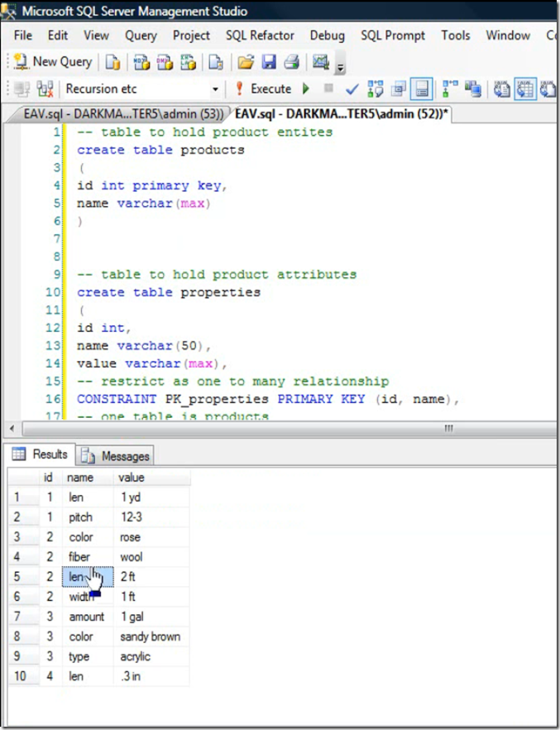Toggle Include Client Statistics
The width and height of the screenshot is (560, 730).
[473, 89]
